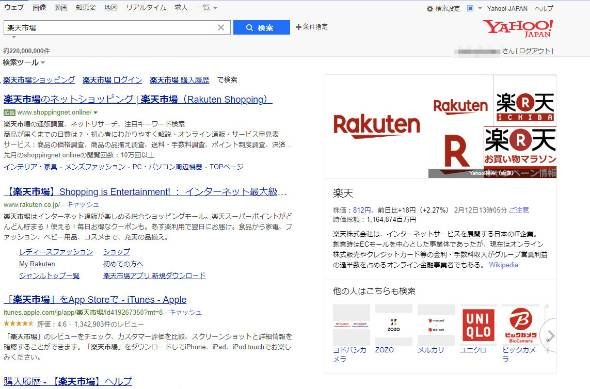The height and width of the screenshot is (389, 590).
Task: Open the ヘルプ help link
Action: [x=544, y=8]
